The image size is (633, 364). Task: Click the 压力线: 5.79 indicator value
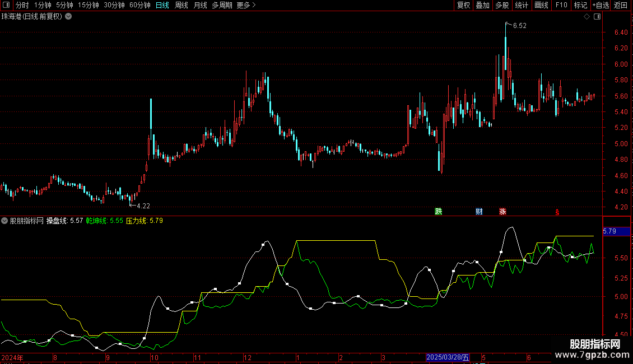pos(144,221)
